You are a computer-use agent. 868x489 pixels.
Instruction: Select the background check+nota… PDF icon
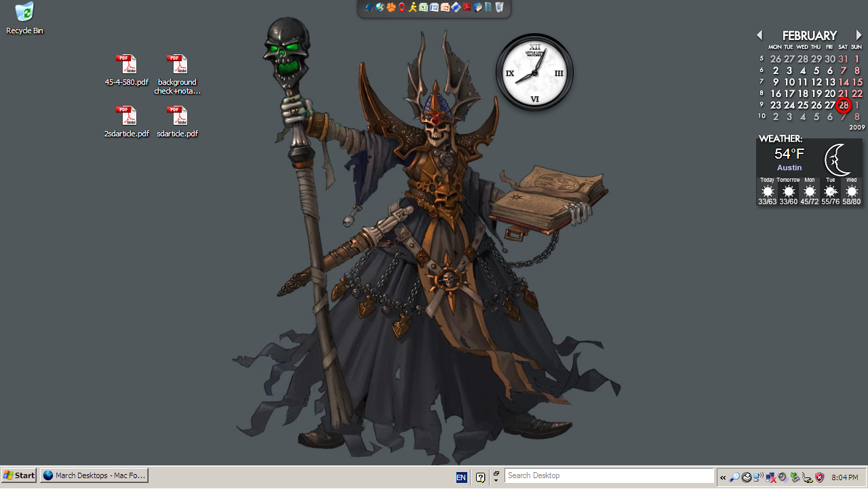coord(178,75)
